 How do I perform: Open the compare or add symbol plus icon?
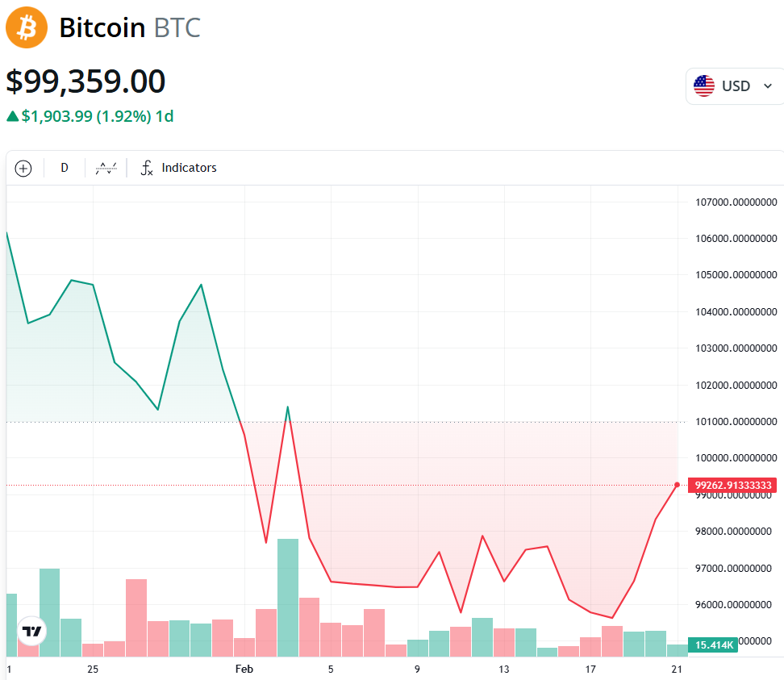pos(23,169)
